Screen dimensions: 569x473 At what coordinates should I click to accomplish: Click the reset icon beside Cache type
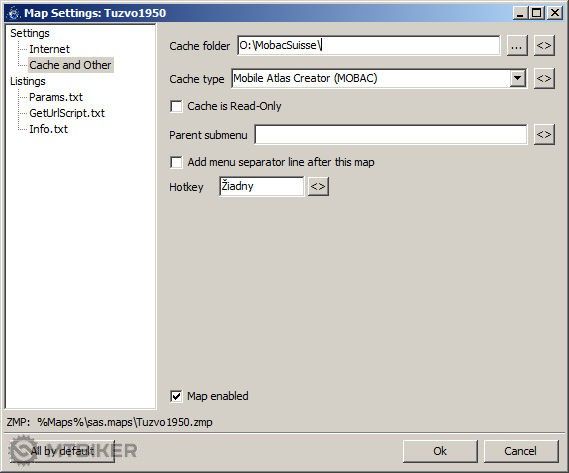coord(544,78)
